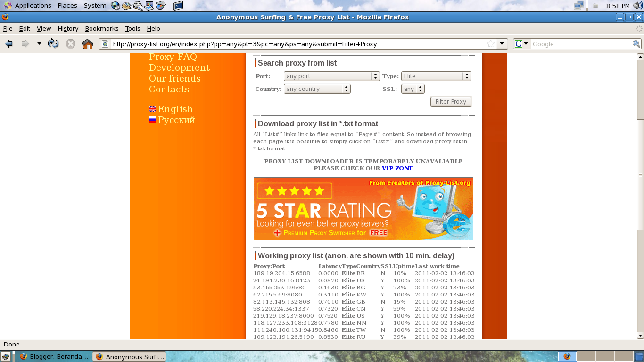Click the Show Desktop taskbar button
Image resolution: width=644 pixels, height=362 pixels.
point(6,356)
